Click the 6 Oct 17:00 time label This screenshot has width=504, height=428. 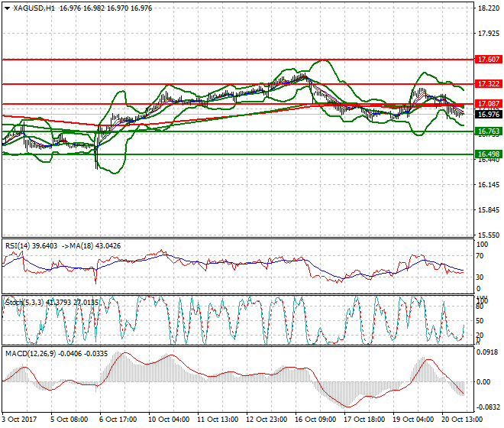(x=118, y=420)
